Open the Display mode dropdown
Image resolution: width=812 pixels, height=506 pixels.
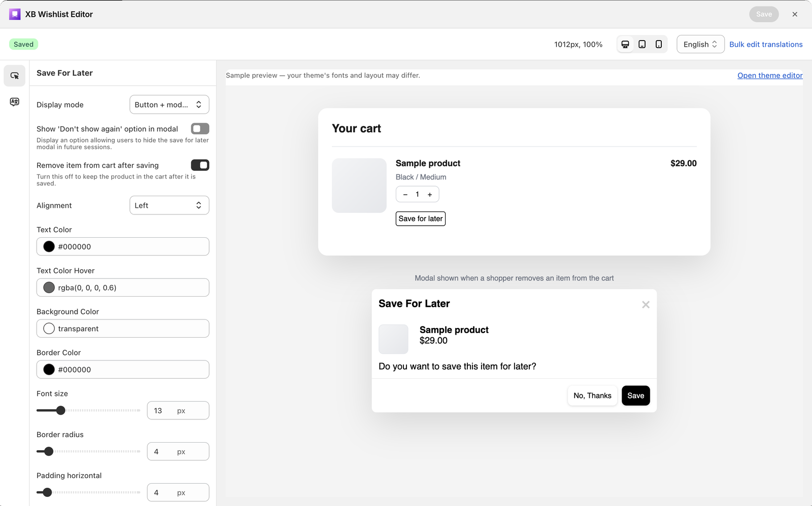170,104
